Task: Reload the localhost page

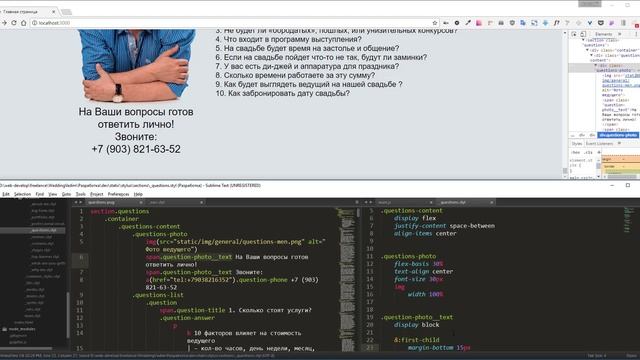Action: [14, 23]
